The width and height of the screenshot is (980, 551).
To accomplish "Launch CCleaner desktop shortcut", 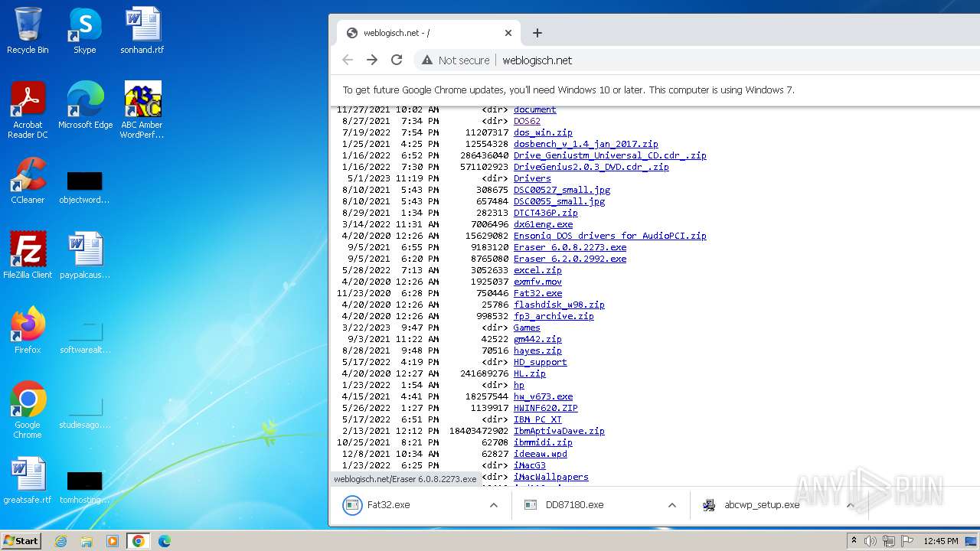I will click(x=28, y=181).
